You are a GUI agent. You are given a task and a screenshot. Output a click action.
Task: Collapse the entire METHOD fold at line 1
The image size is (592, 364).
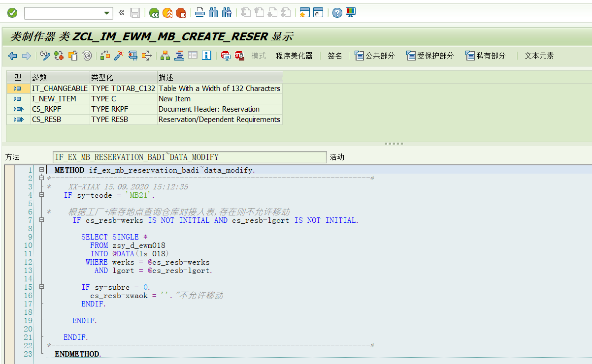pos(41,169)
